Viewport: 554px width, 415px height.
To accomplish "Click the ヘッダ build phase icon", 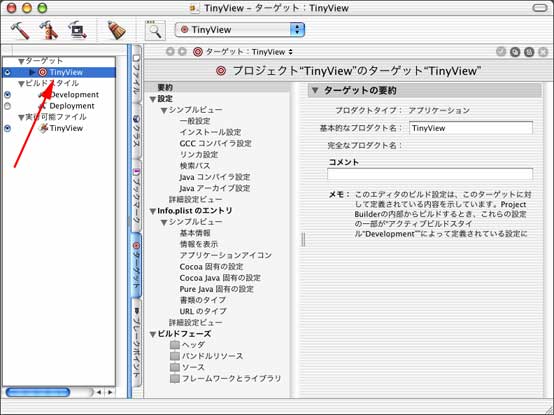I will [175, 345].
